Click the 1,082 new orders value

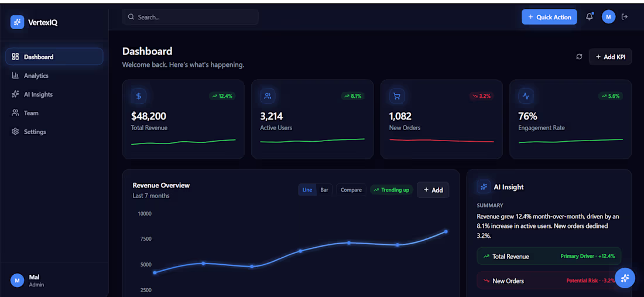400,116
